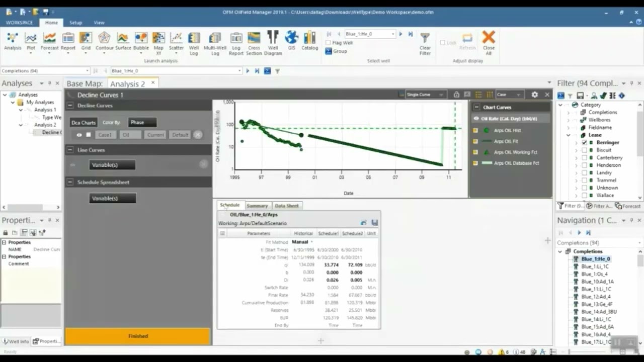644x362 pixels.
Task: Open the Single Curve dropdown
Action: pos(425,95)
